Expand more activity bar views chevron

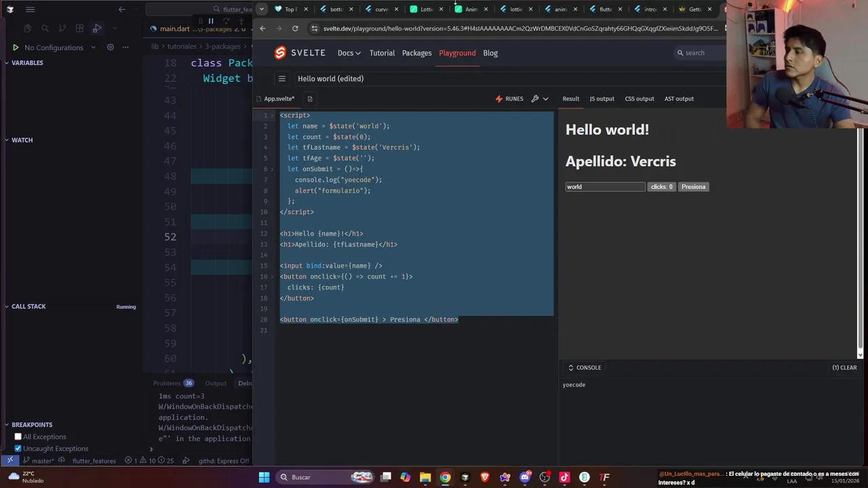coord(115,28)
